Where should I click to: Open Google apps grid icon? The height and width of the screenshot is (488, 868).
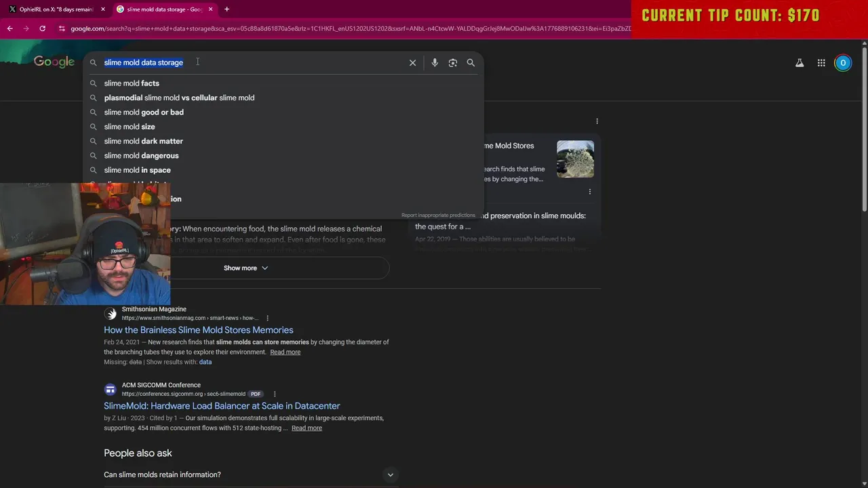[821, 63]
